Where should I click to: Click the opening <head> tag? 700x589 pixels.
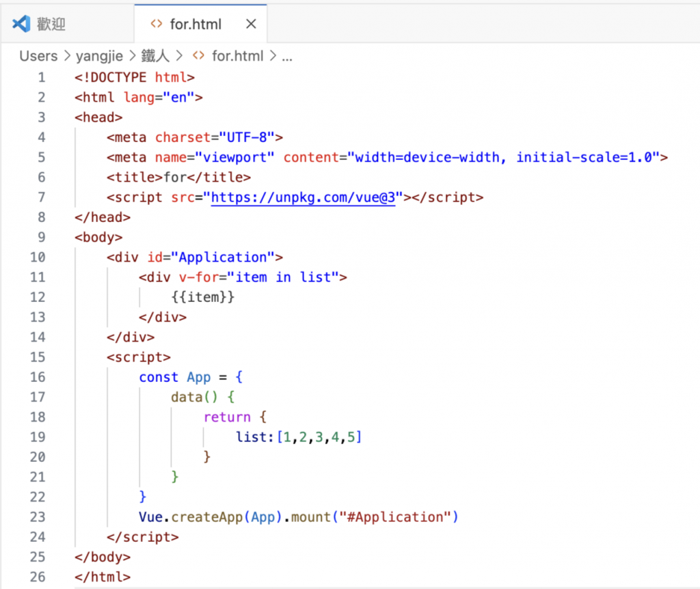(x=98, y=118)
